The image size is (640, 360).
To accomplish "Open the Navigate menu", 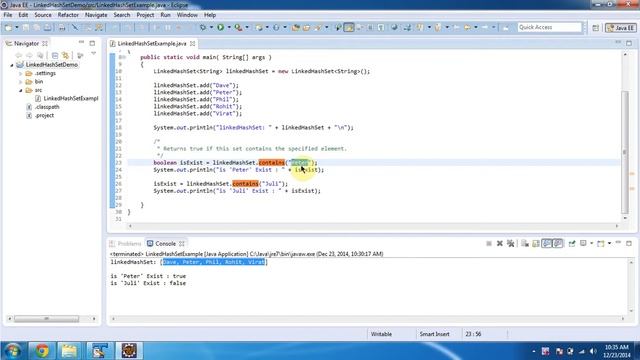I will [96, 15].
